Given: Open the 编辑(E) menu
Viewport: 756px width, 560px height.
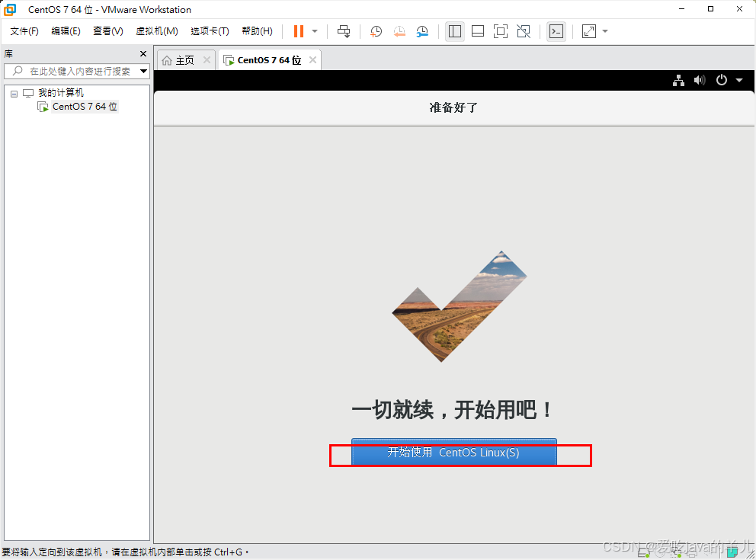Looking at the screenshot, I should (x=66, y=31).
